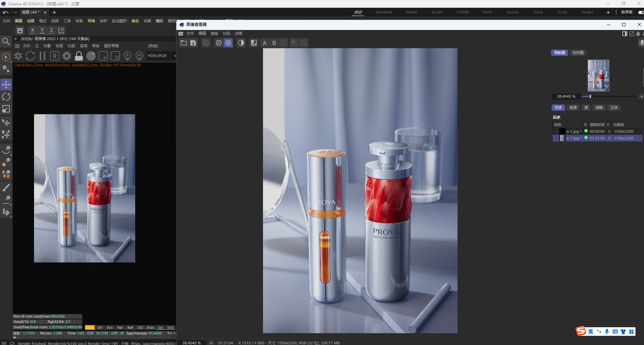Click the Octane restart render refresh icon
Image resolution: width=644 pixels, height=345 pixels.
(x=31, y=56)
